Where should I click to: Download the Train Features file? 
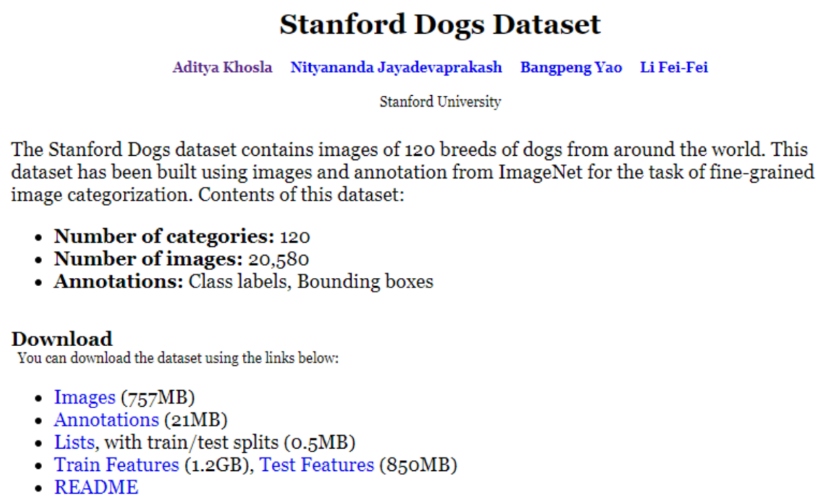click(117, 465)
